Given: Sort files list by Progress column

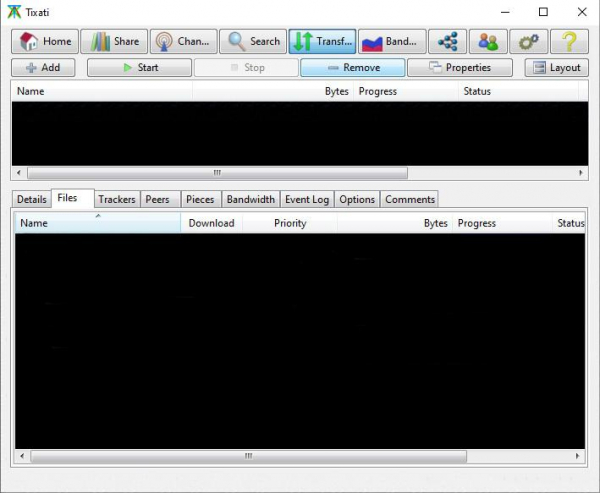Looking at the screenshot, I should coord(502,223).
